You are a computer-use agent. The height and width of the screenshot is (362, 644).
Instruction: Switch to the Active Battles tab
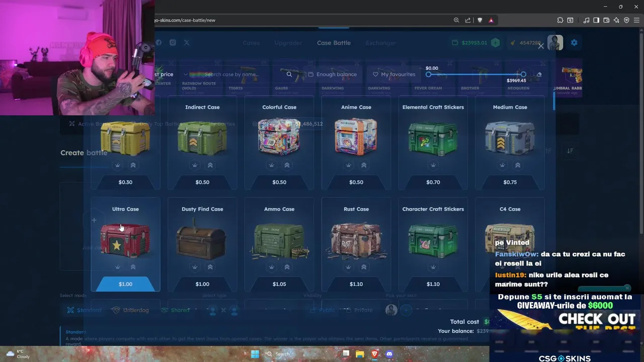91,124
